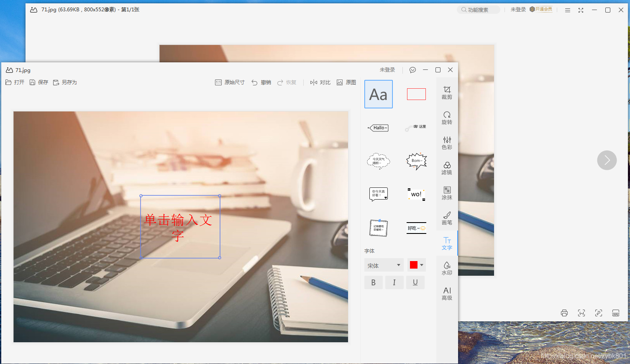Maximize the 71.jpg editor window
Image resolution: width=630 pixels, height=364 pixels.
[438, 70]
